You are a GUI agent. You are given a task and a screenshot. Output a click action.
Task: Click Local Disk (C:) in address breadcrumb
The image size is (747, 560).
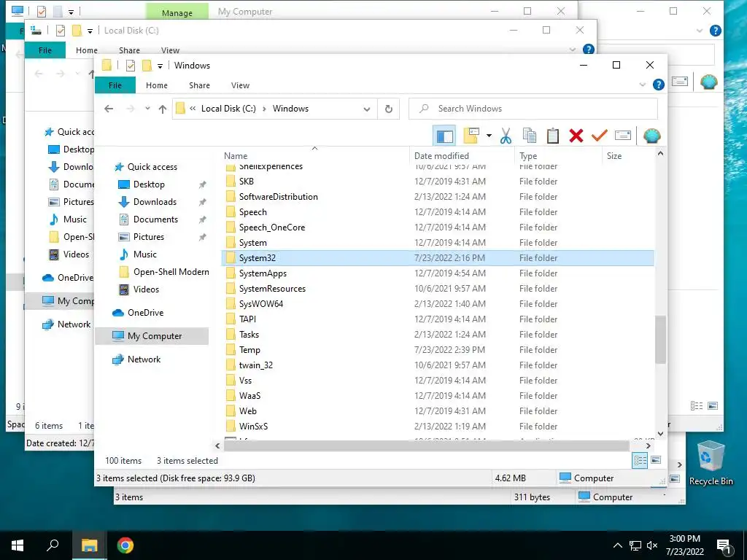click(228, 109)
